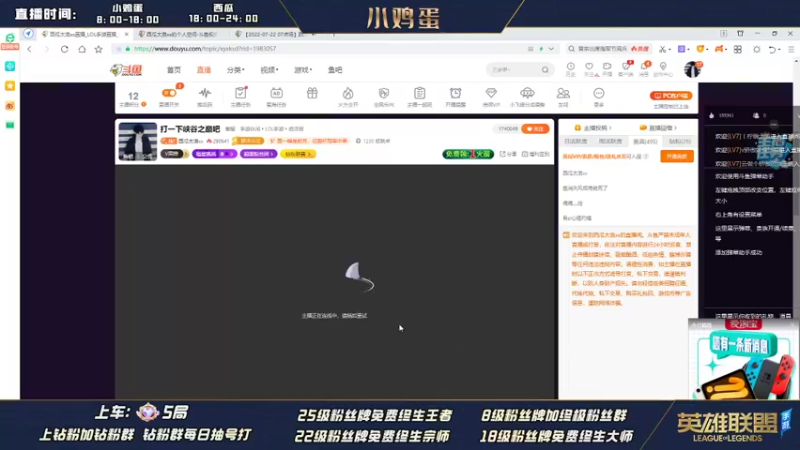Screen dimensions: 800x450
Task: Open the 鱼吧 nav item
Action: [x=335, y=70]
